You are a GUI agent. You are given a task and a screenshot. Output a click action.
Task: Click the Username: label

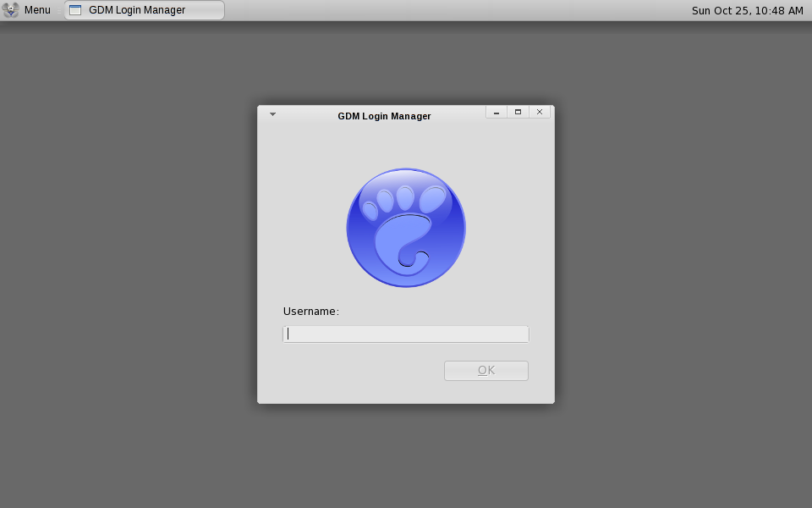[x=310, y=312]
